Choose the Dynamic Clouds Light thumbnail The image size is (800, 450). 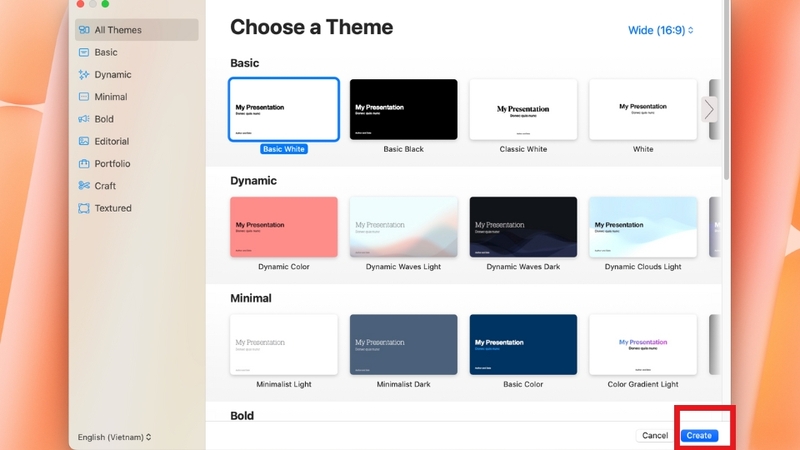[643, 227]
